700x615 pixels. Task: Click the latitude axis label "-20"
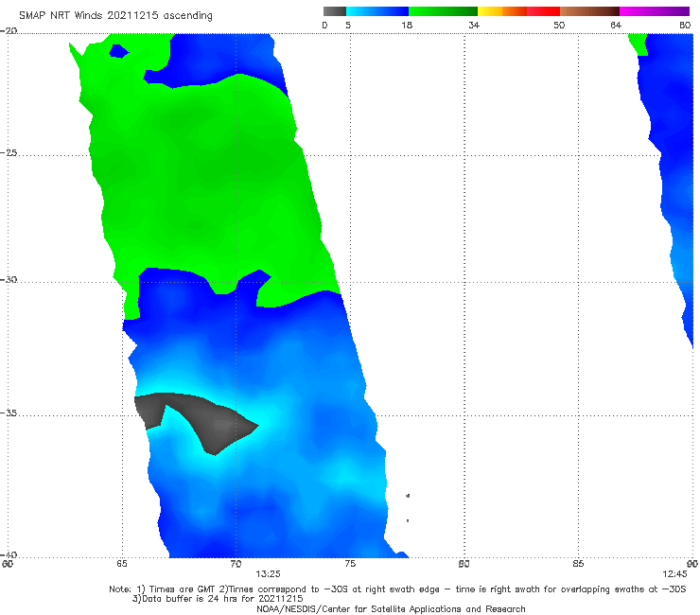pyautogui.click(x=9, y=31)
